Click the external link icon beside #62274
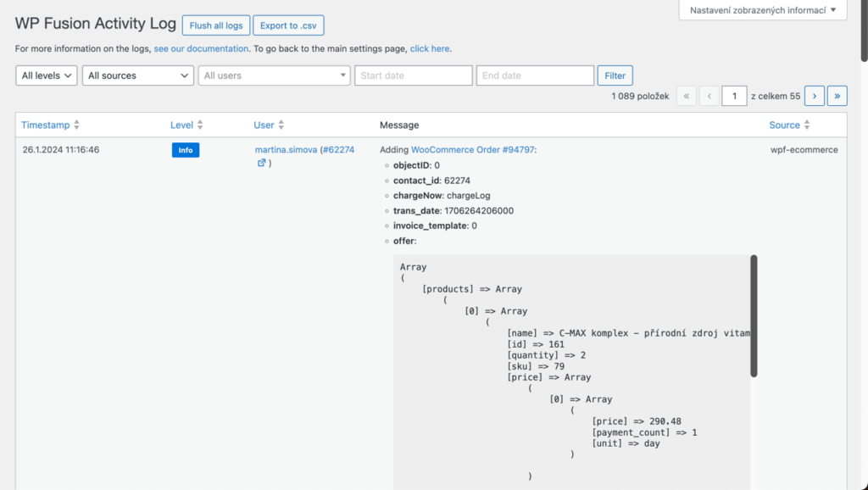 pyautogui.click(x=261, y=163)
